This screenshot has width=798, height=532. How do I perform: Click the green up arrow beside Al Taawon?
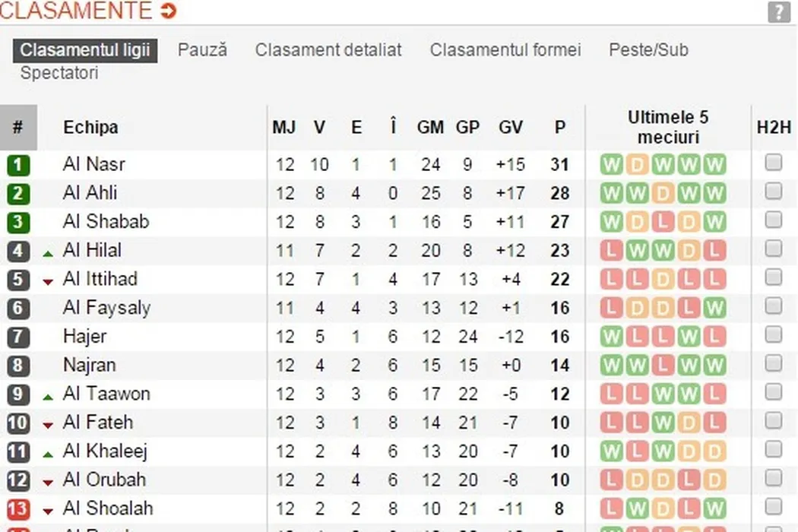(48, 397)
